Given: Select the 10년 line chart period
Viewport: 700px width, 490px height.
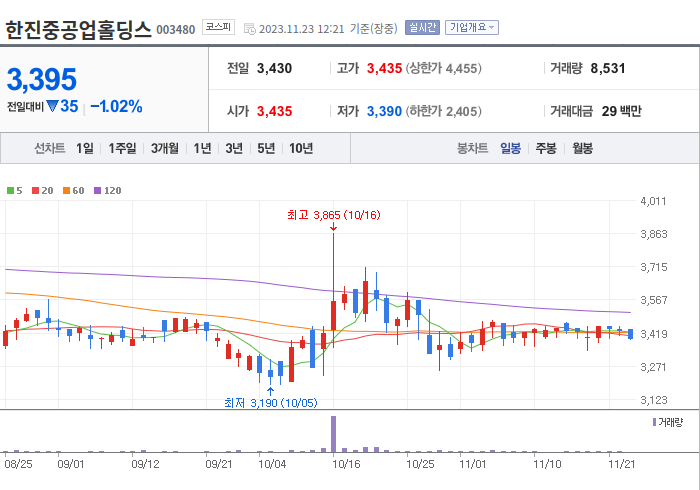Looking at the screenshot, I should (301, 148).
